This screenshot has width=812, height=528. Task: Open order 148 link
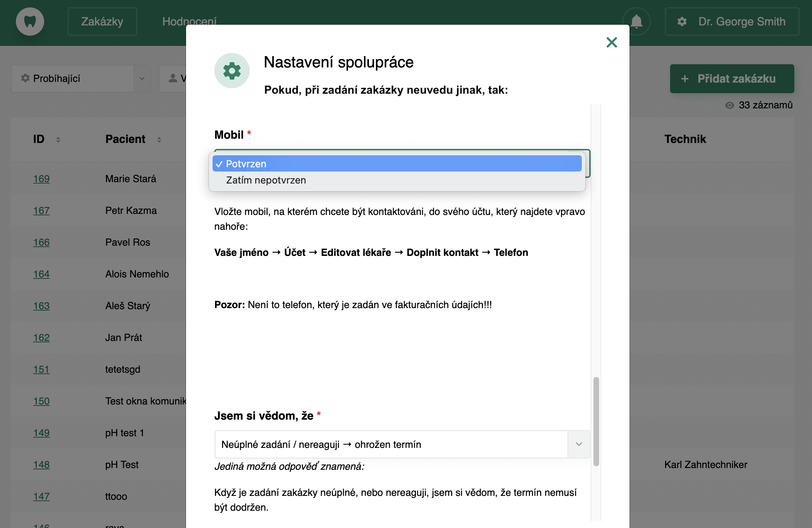click(x=41, y=465)
